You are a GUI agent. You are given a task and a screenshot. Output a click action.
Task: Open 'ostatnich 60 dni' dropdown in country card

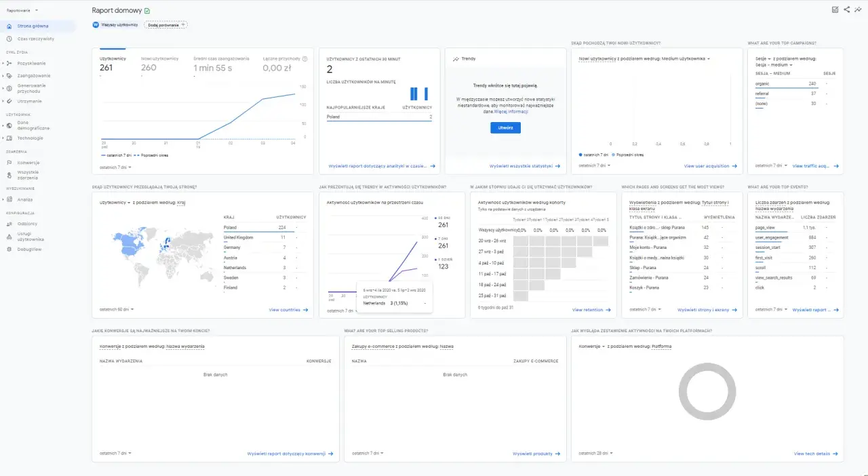click(x=117, y=310)
